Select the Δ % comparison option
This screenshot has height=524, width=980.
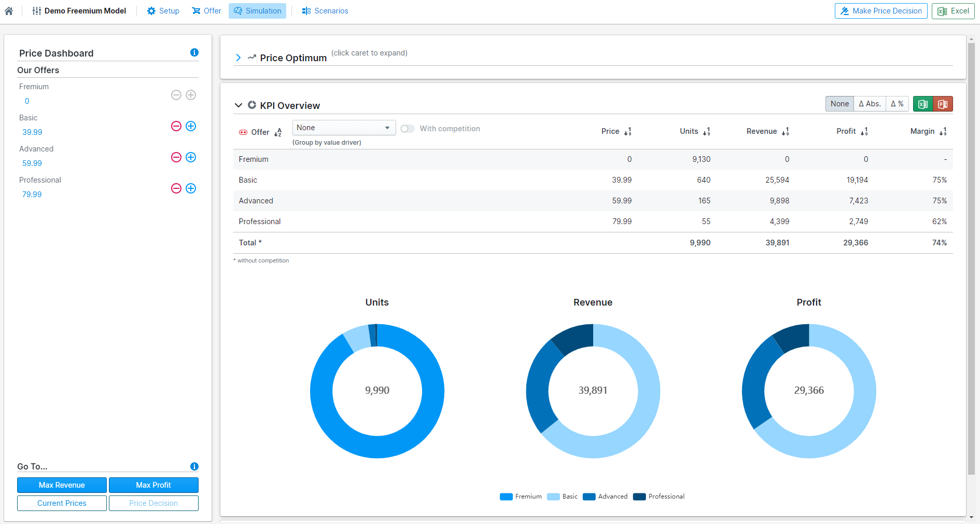tap(897, 104)
